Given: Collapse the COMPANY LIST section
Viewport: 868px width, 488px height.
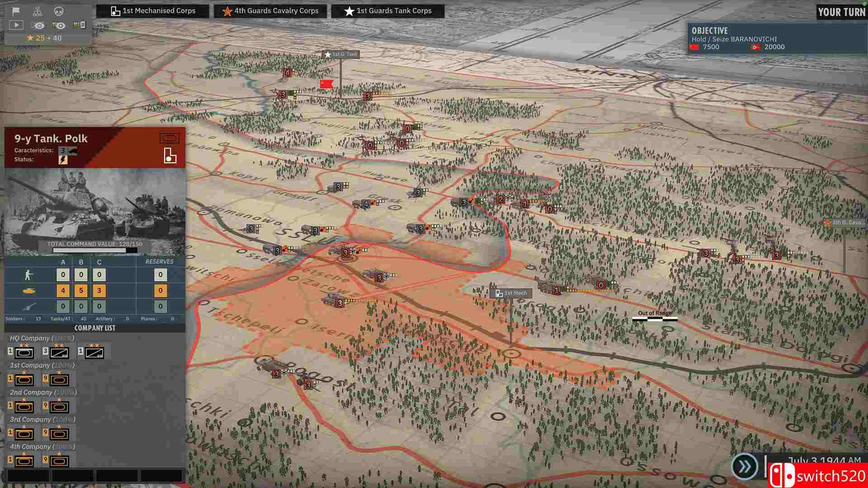Looking at the screenshot, I should click(95, 328).
